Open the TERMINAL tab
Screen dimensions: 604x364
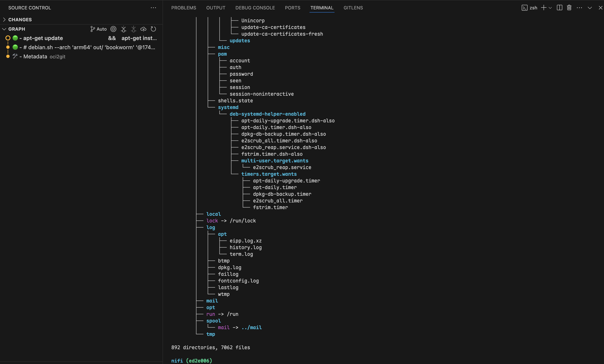tap(322, 8)
